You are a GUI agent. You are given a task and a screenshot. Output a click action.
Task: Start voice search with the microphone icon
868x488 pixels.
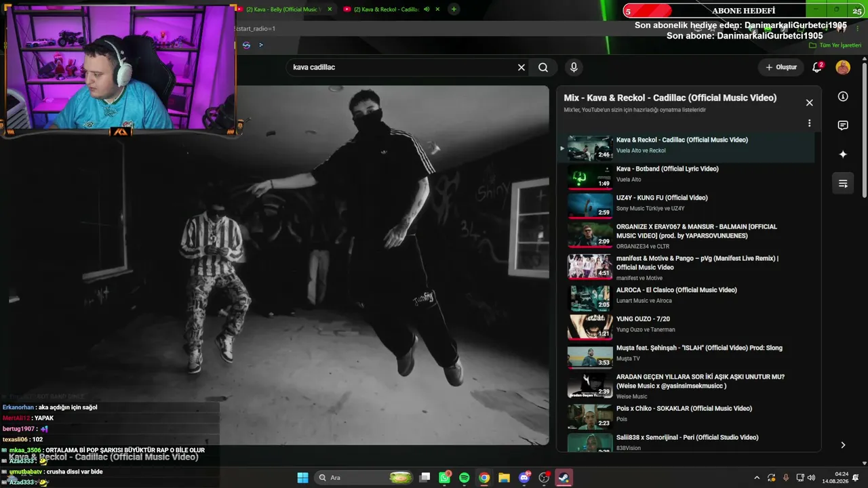[x=574, y=67]
